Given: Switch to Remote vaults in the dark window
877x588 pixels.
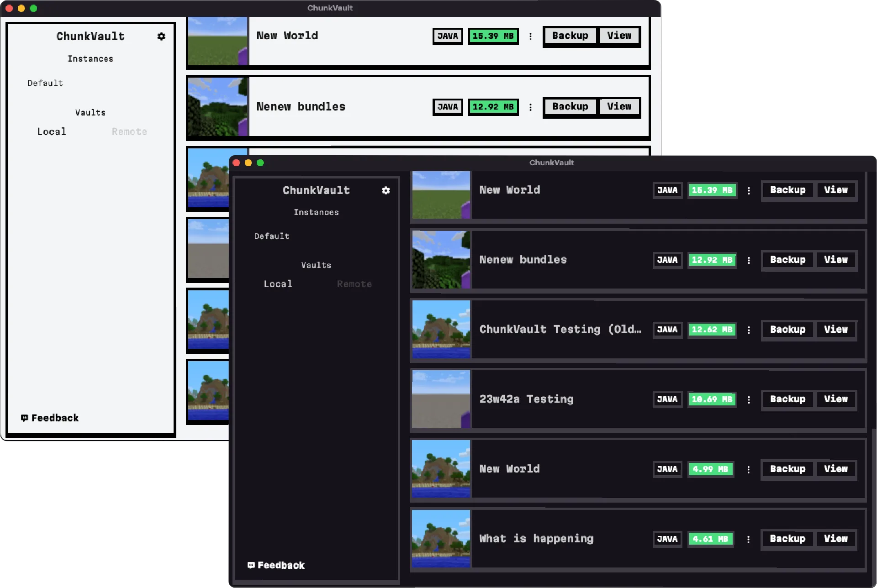Looking at the screenshot, I should [x=354, y=283].
